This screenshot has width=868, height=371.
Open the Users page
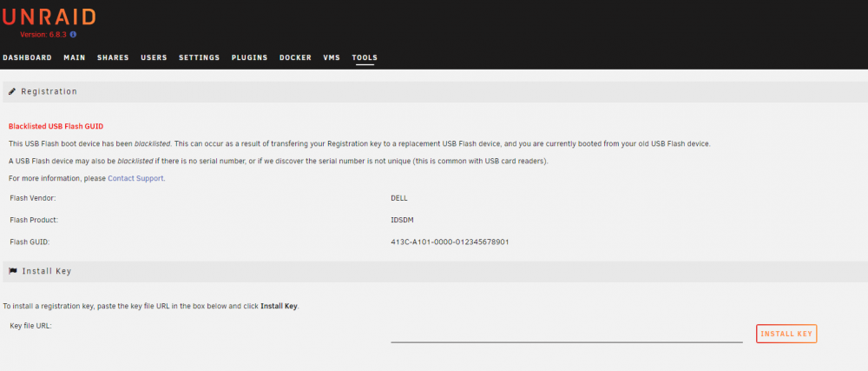coord(154,57)
